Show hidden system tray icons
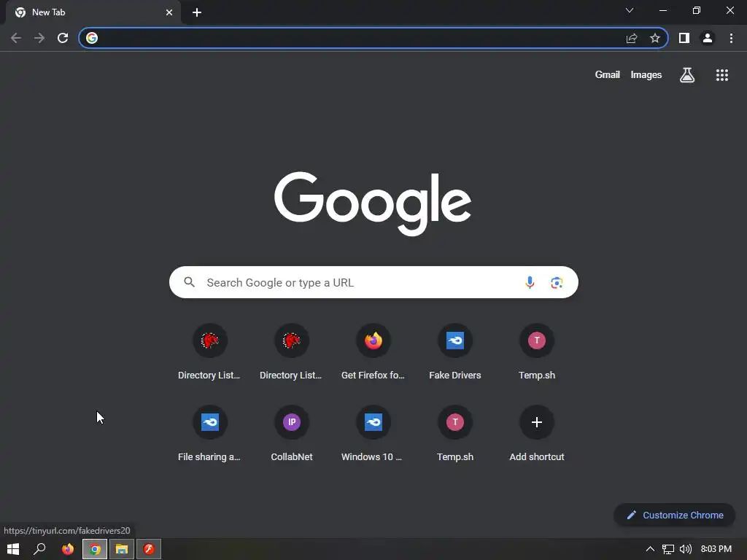747x560 pixels. click(x=650, y=549)
